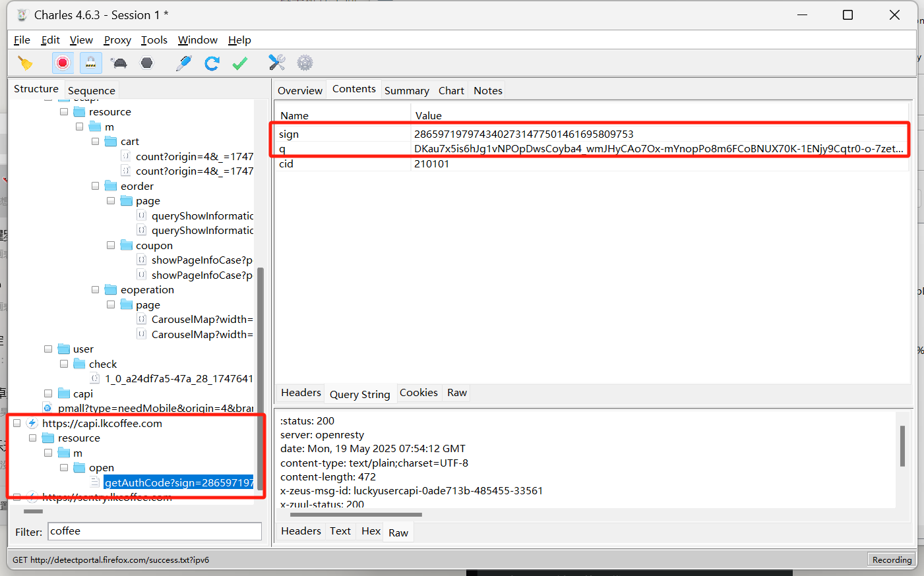Select first queryShowInformation request
This screenshot has width=924, height=576.
coord(202,216)
